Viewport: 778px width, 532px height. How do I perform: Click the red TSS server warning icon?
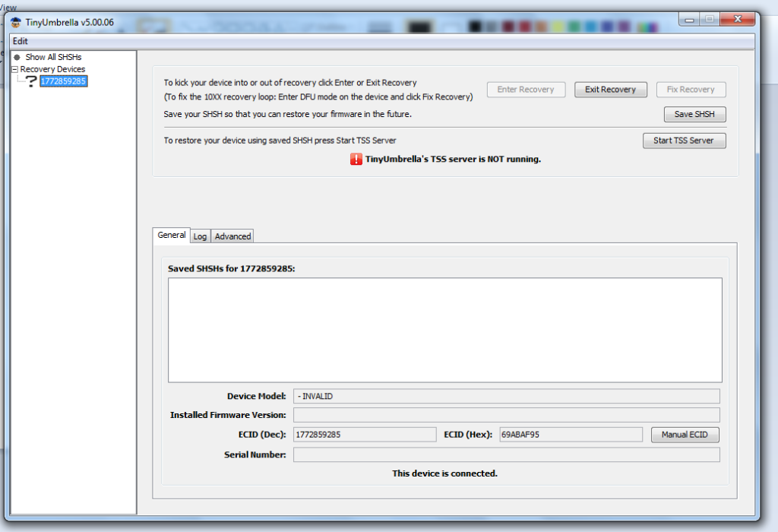(x=356, y=160)
